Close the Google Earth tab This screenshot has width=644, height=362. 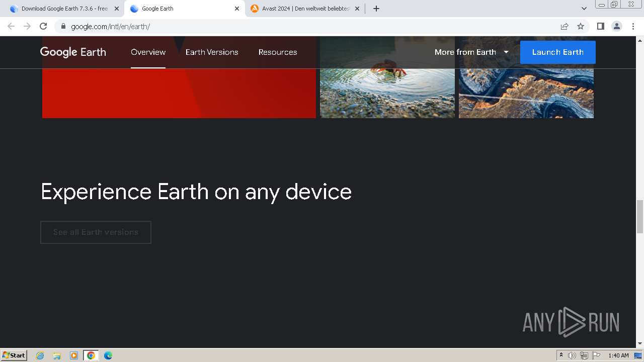(x=236, y=9)
